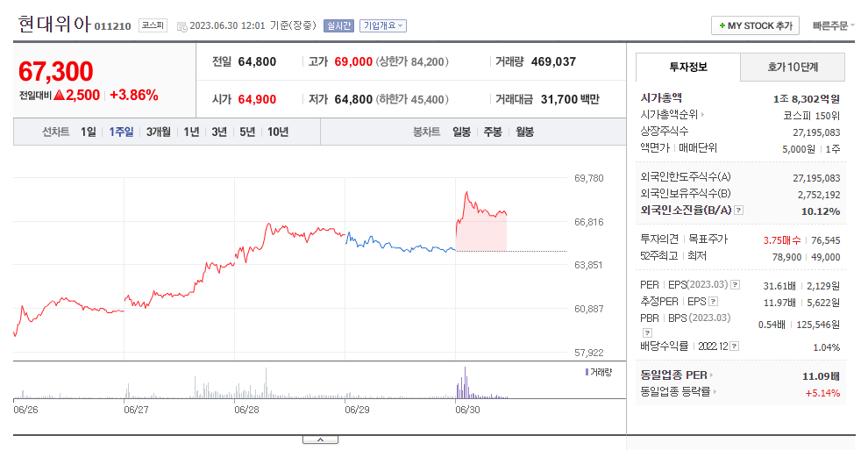Collapse the chart panel with up chevron

pos(320,439)
